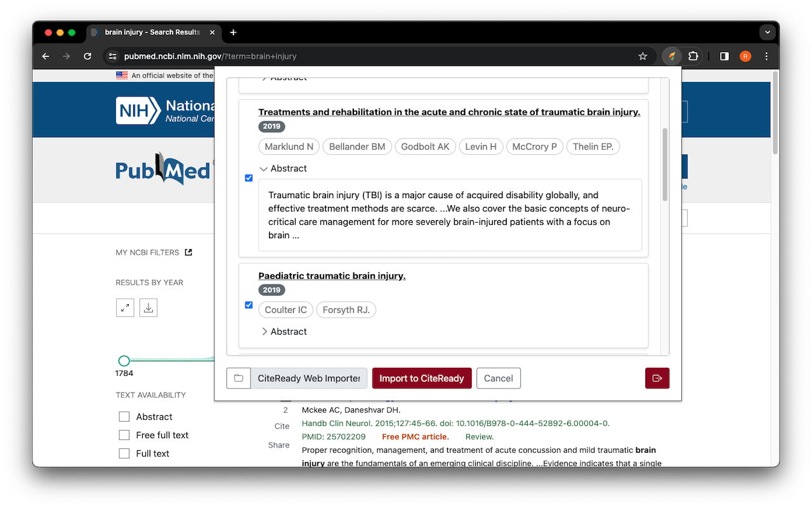Click the 2019 badge of the Treatments article

click(x=272, y=126)
